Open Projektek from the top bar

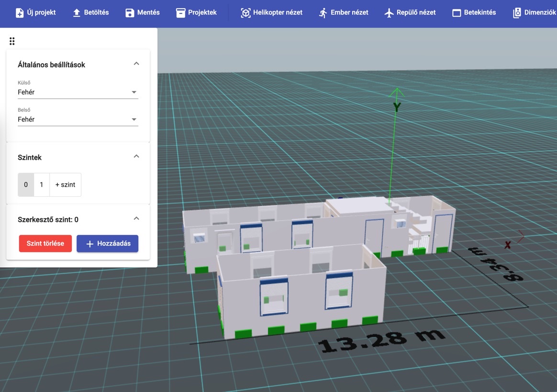(197, 13)
